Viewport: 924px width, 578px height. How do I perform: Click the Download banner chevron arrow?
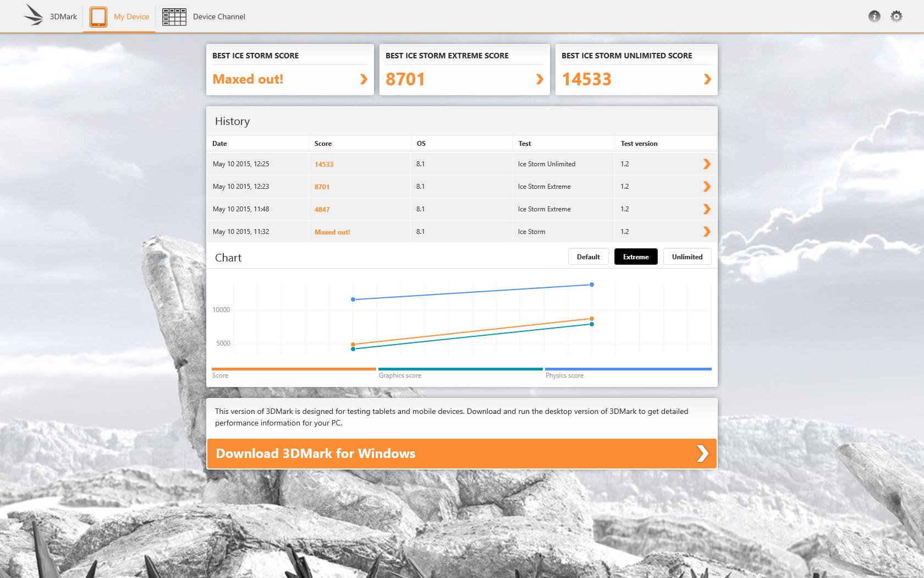click(x=702, y=454)
